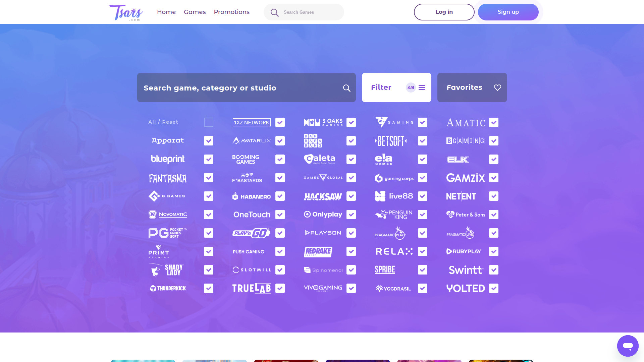Uncheck the NetEnt studio checkbox
The height and width of the screenshot is (362, 644).
(x=493, y=196)
